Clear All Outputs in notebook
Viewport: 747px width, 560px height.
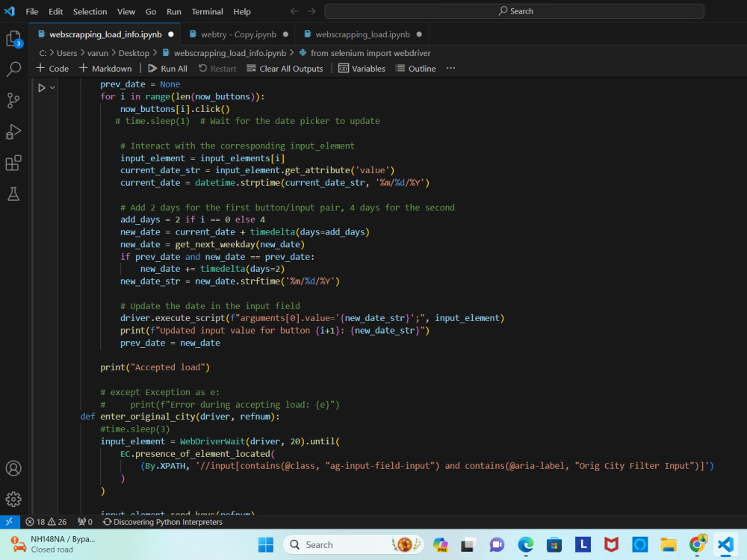coord(285,68)
